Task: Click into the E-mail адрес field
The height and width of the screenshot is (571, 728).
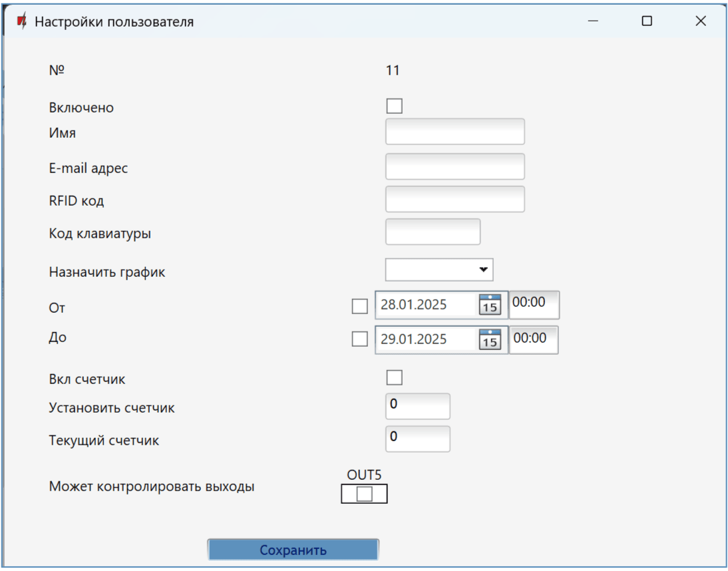Action: [455, 166]
